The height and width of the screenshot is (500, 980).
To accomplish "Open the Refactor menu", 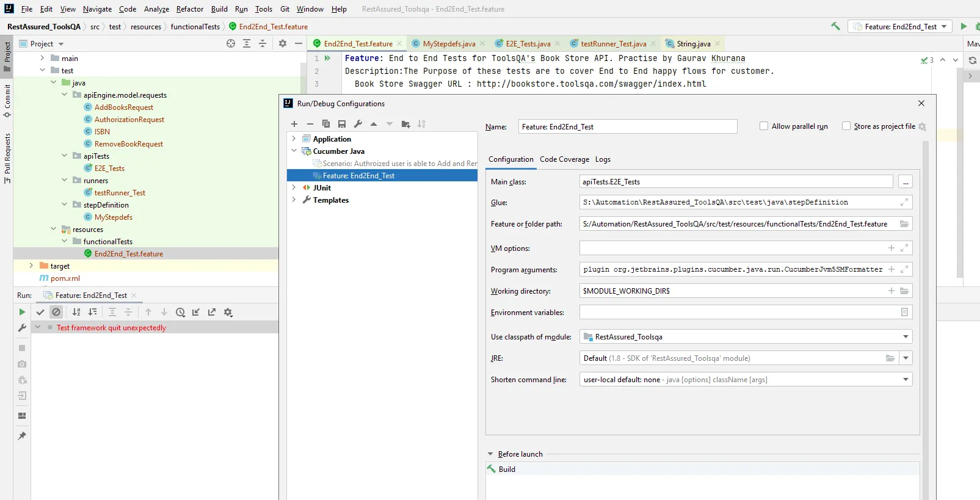I will (189, 9).
